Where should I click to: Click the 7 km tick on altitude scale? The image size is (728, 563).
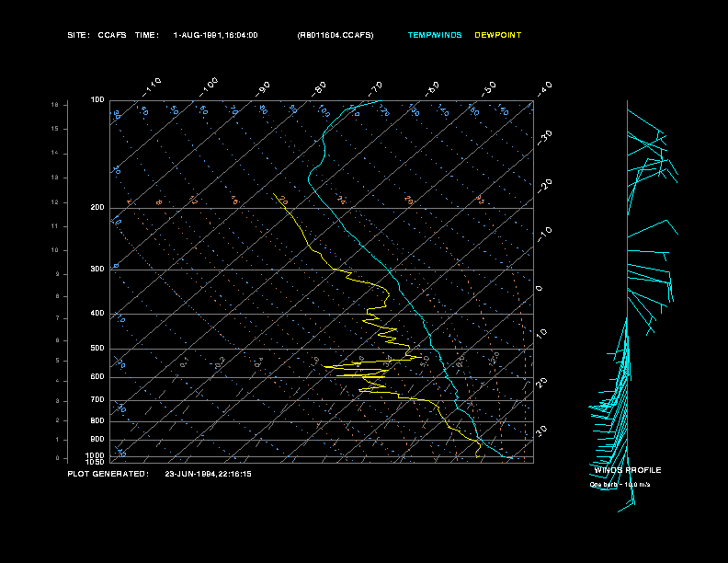click(x=58, y=318)
